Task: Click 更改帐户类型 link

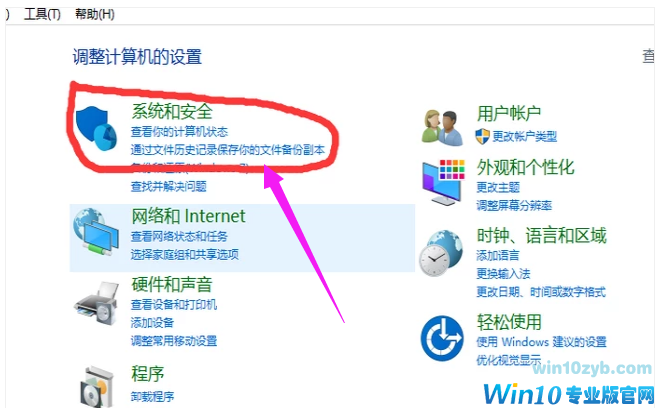Action: point(525,136)
